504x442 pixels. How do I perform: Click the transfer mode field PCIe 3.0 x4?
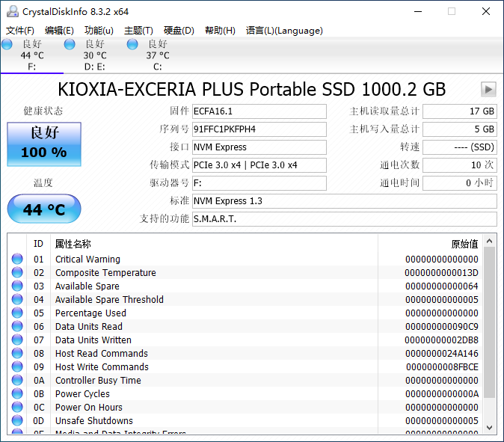tap(259, 165)
